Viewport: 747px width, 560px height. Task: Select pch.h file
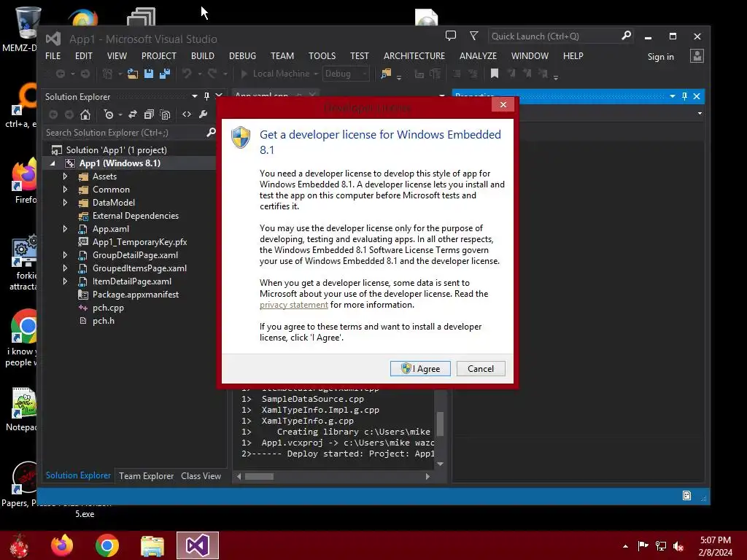tap(104, 321)
